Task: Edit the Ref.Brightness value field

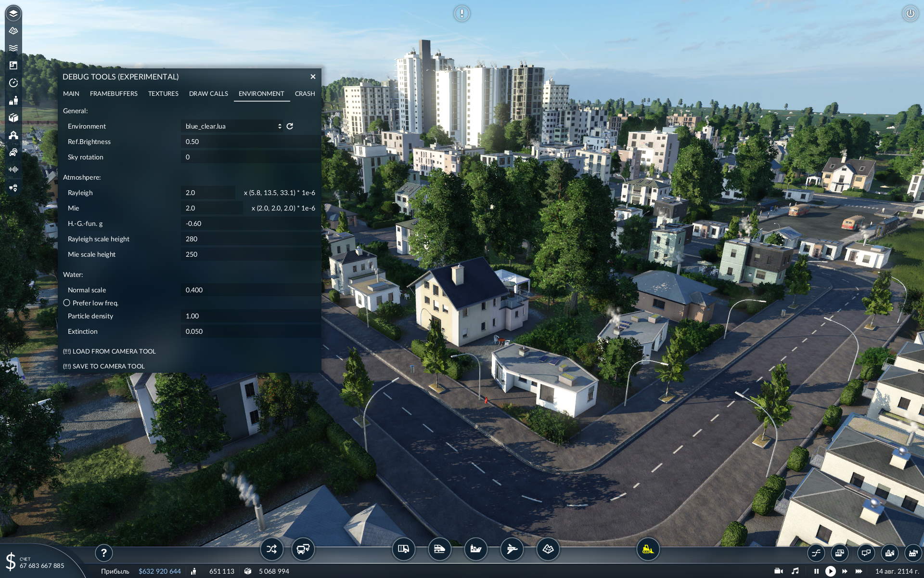Action: point(250,142)
